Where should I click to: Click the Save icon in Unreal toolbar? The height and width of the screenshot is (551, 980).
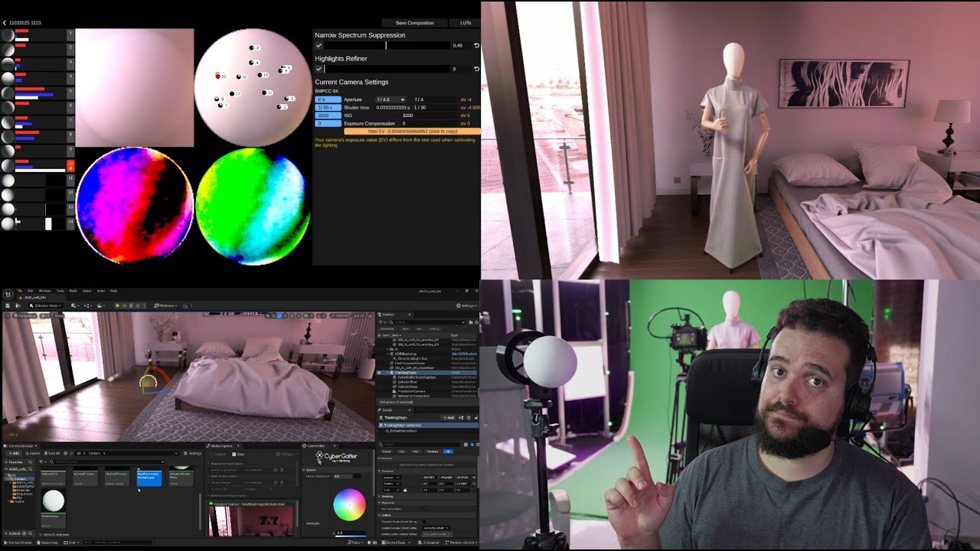click(x=8, y=305)
